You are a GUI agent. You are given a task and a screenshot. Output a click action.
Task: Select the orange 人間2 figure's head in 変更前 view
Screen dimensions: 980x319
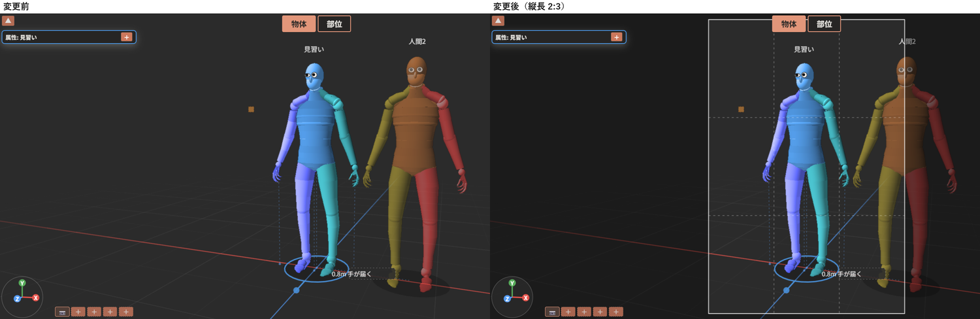(x=416, y=71)
